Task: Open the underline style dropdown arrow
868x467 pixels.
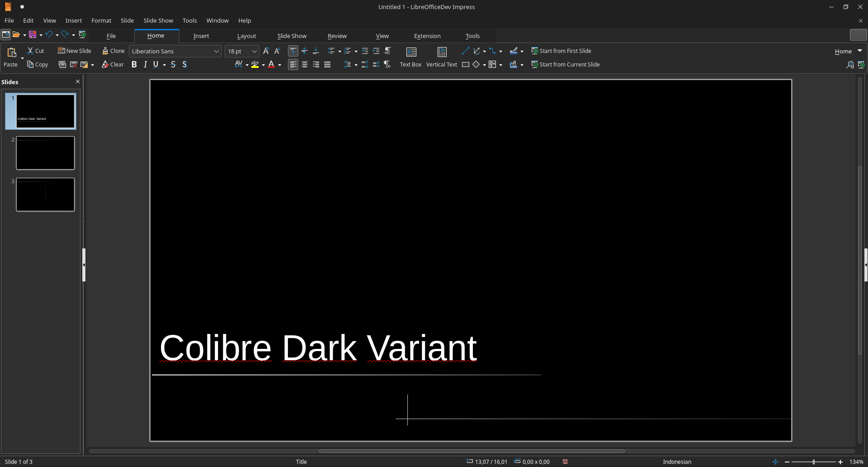Action: 164,65
